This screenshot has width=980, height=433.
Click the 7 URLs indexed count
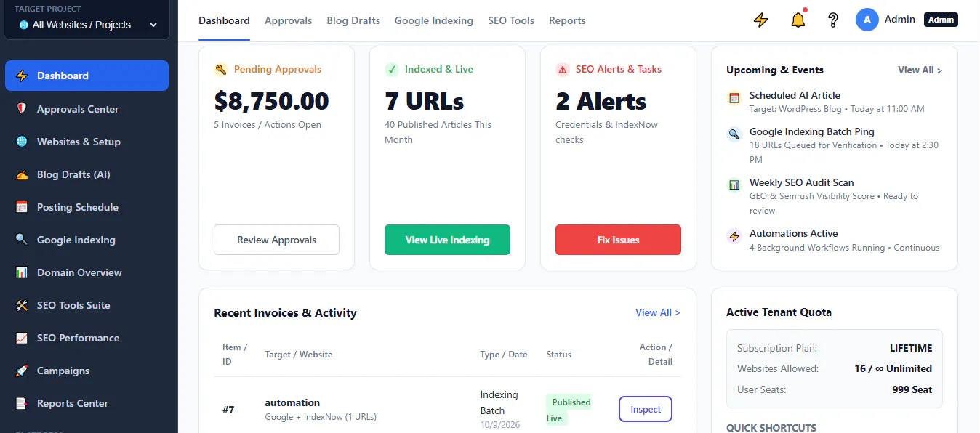[424, 101]
